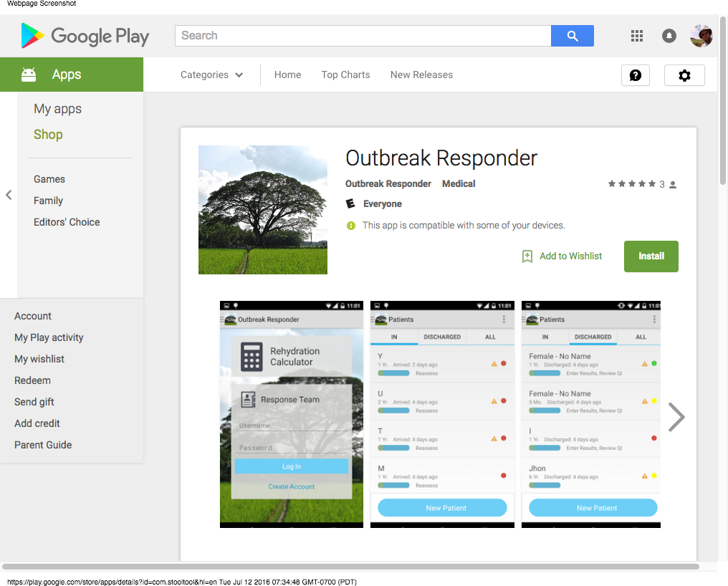Select the Apps section header
The height and width of the screenshot is (586, 728).
(72, 75)
